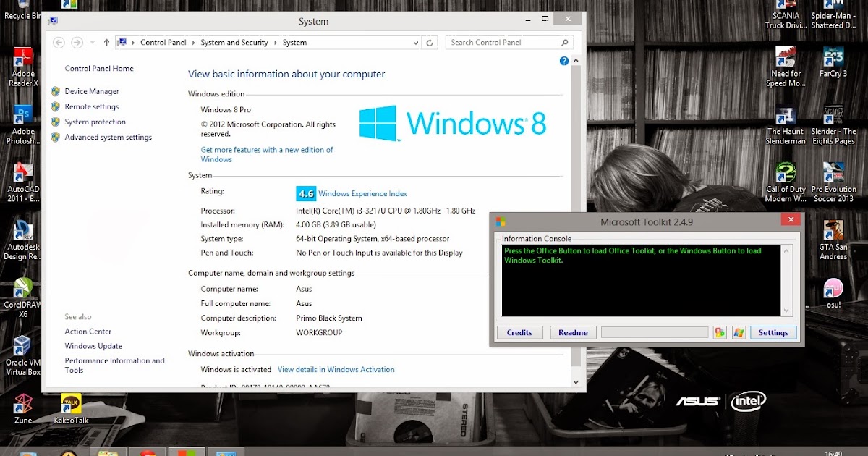Open the Windows Experience Index link

coord(362,193)
